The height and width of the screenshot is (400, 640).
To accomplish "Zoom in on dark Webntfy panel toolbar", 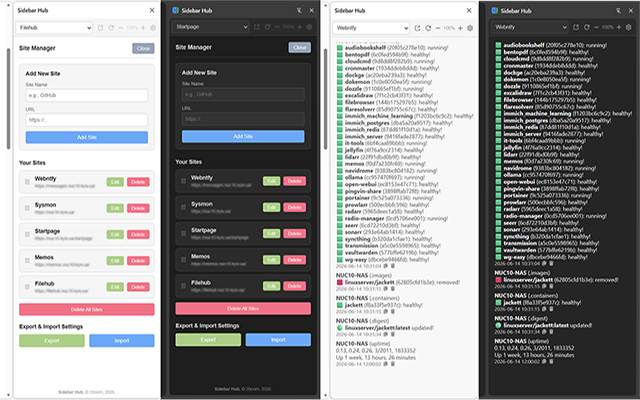I will coord(619,27).
